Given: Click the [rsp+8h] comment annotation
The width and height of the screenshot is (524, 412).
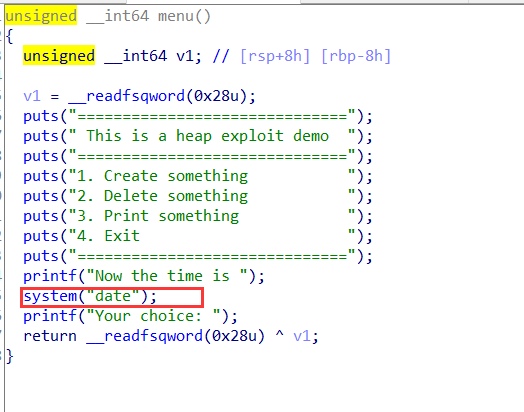Looking at the screenshot, I should pyautogui.click(x=275, y=56).
